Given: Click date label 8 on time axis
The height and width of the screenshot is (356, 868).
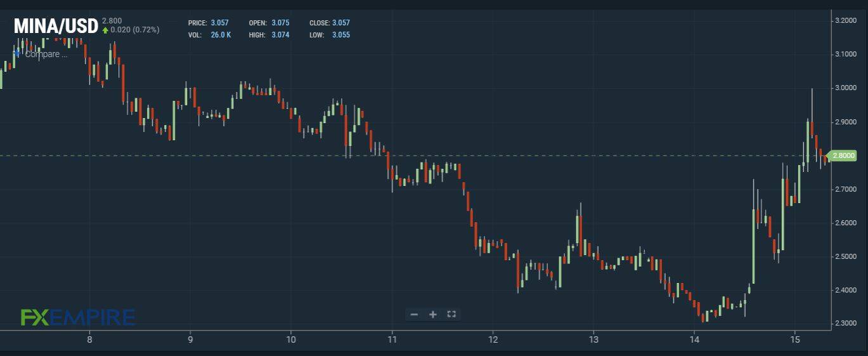Looking at the screenshot, I should coord(89,340).
